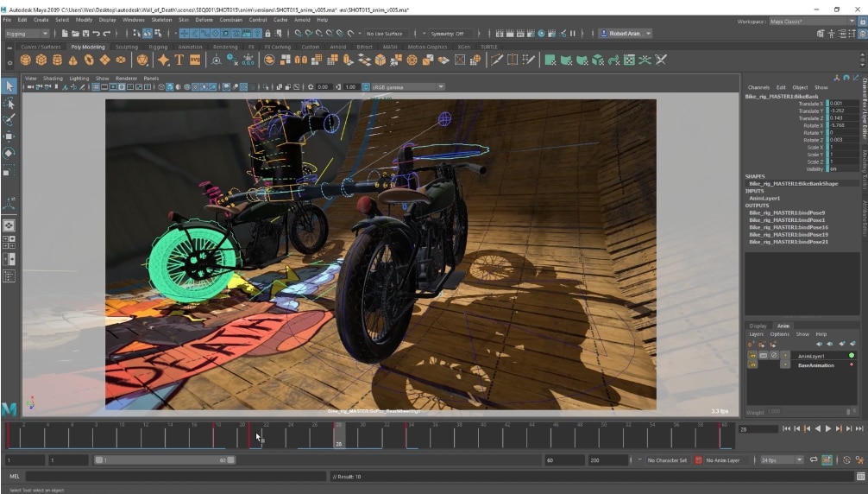This screenshot has height=494, width=868.
Task: Open the Skeleton menu
Action: [x=161, y=19]
